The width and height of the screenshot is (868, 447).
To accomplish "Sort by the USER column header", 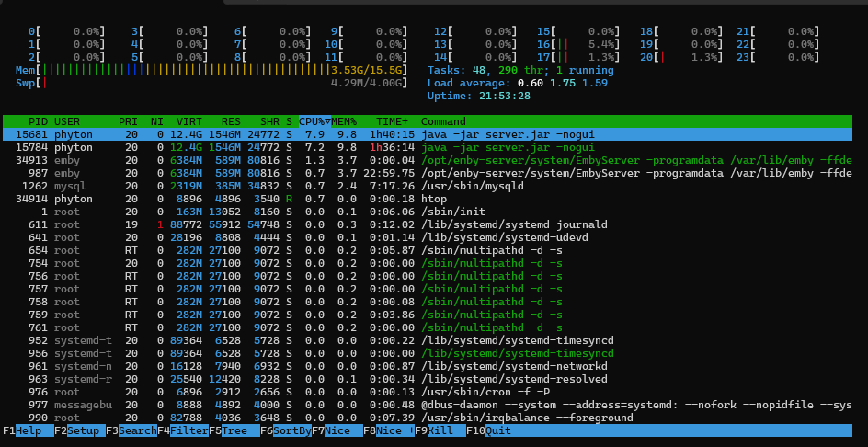I will click(x=67, y=121).
